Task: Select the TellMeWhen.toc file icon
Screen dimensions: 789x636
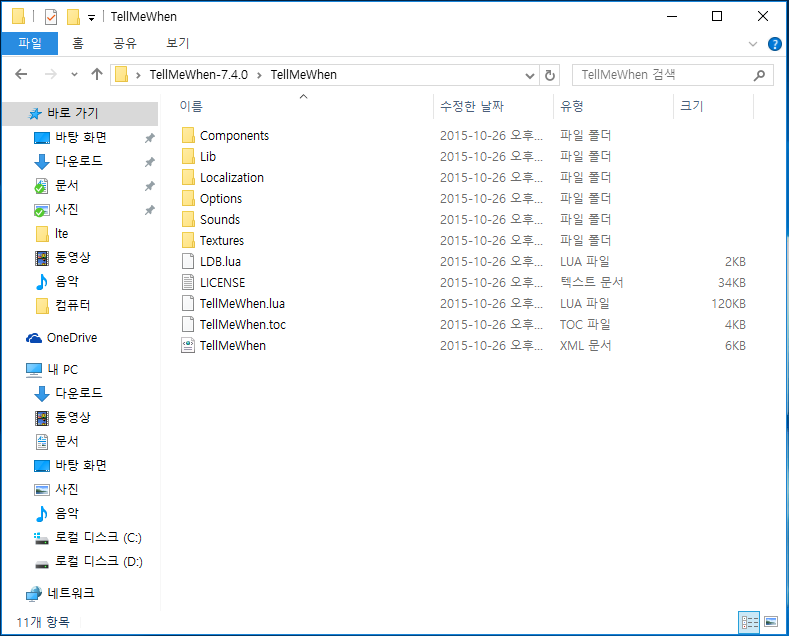Action: 188,325
